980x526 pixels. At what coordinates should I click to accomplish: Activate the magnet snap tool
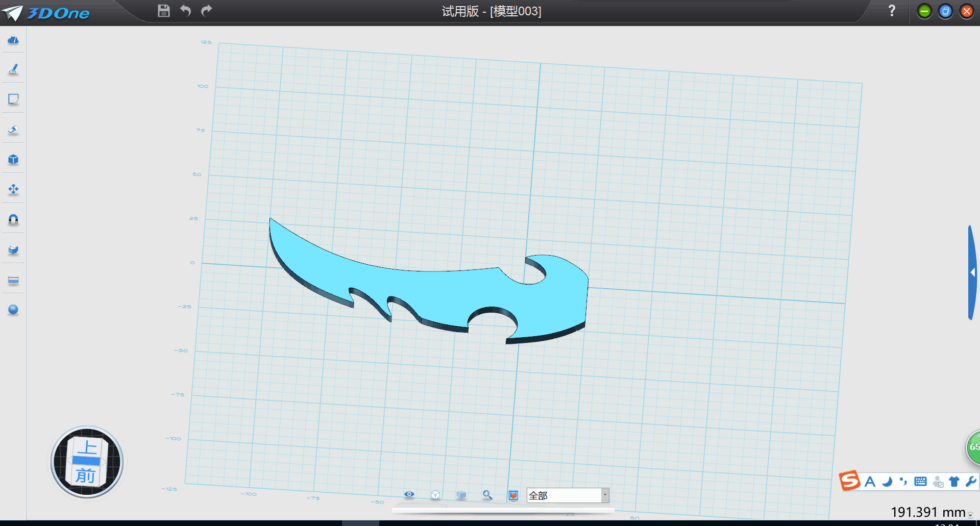tap(13, 219)
